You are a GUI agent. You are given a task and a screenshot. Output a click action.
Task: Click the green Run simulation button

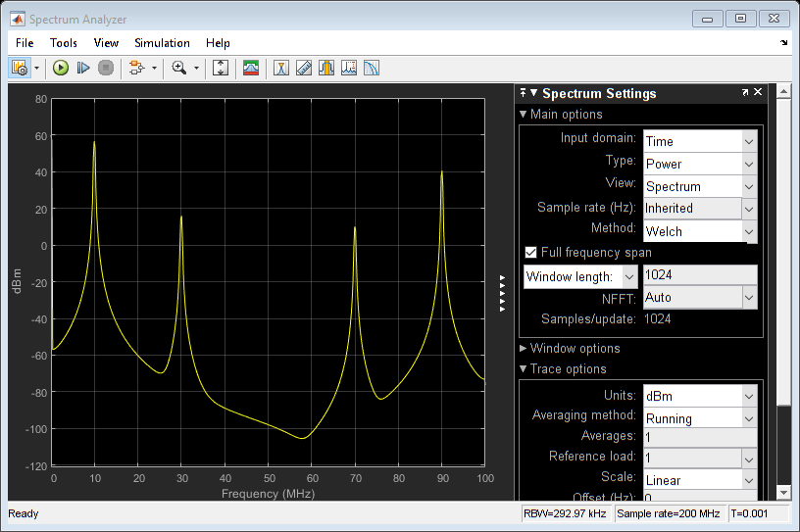click(61, 68)
